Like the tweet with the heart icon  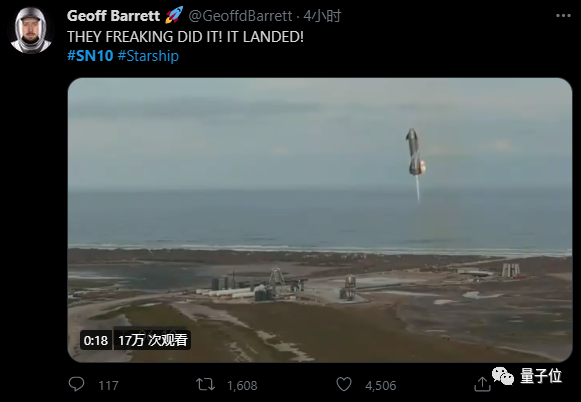344,385
